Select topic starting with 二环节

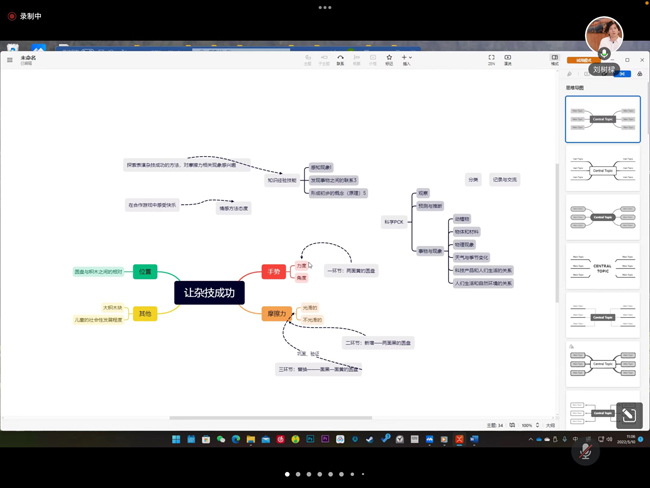[378, 343]
